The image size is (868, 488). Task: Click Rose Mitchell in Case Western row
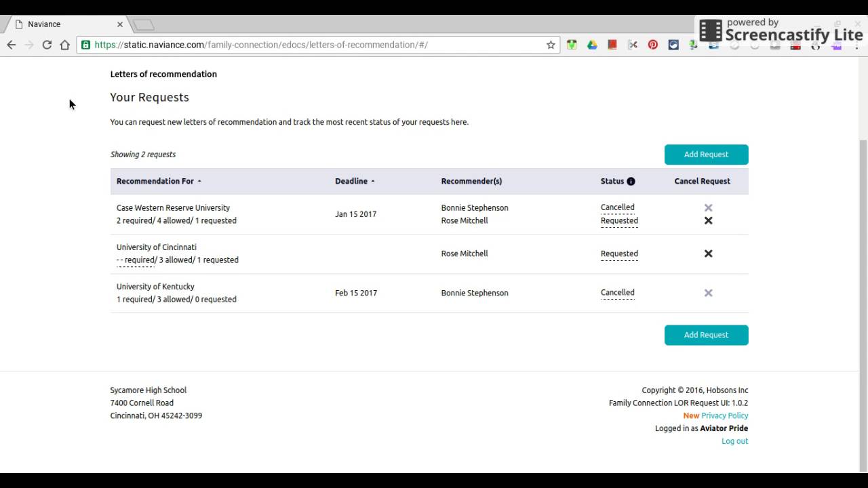click(464, 220)
